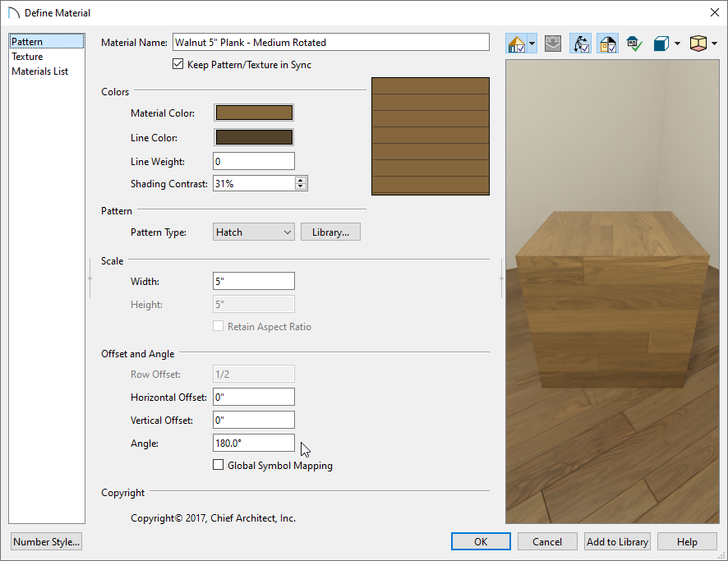Click the half-house pattern preview icon
Screen dimensions: 728x561
pos(607,43)
